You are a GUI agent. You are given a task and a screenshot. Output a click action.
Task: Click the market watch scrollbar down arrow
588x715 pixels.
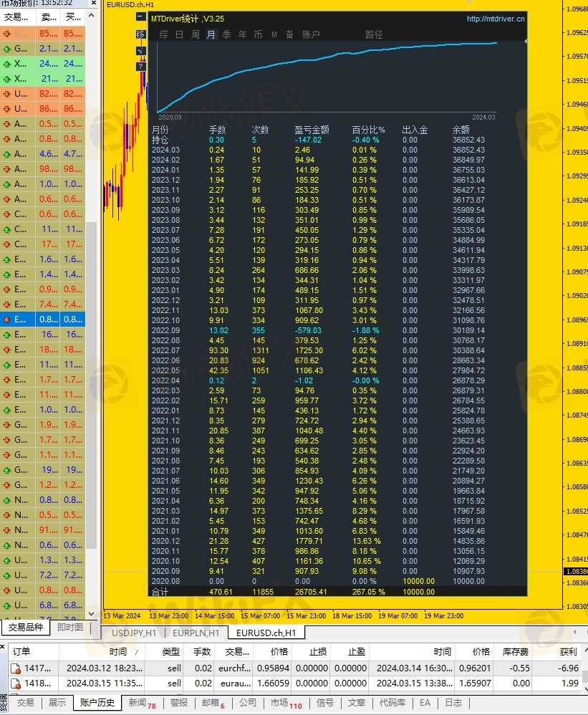92,614
